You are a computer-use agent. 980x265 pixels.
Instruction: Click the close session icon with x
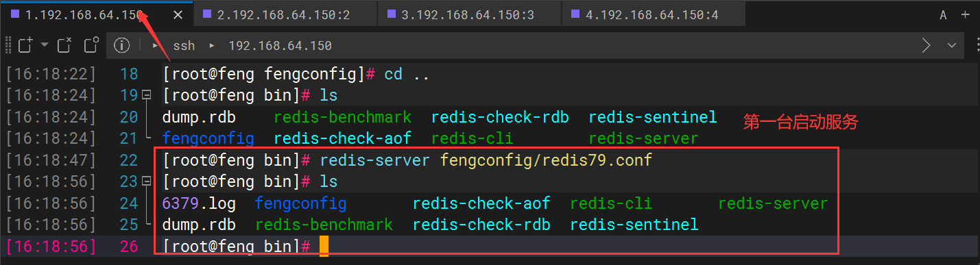coord(64,46)
